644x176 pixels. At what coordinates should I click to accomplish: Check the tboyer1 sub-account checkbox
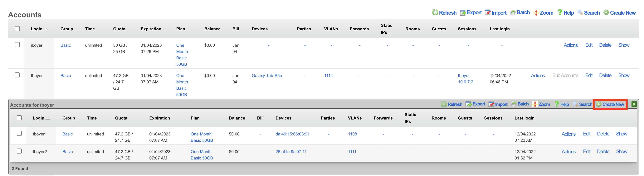[x=19, y=134]
